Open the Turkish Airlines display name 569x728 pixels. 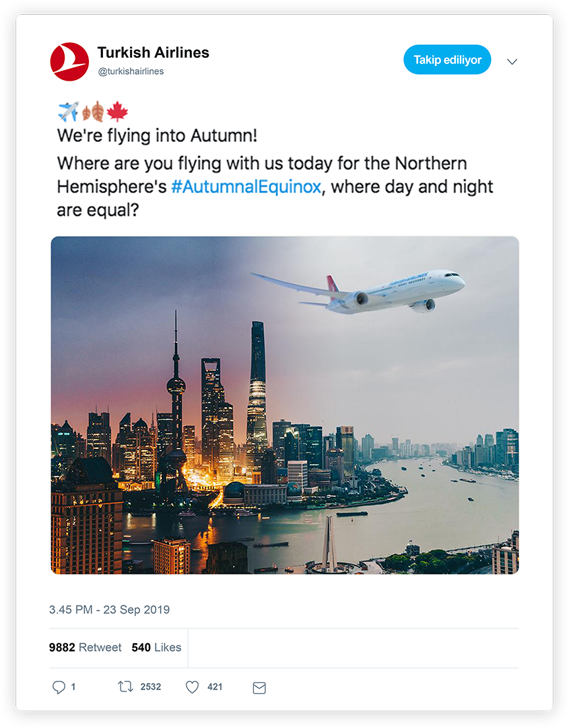point(153,52)
